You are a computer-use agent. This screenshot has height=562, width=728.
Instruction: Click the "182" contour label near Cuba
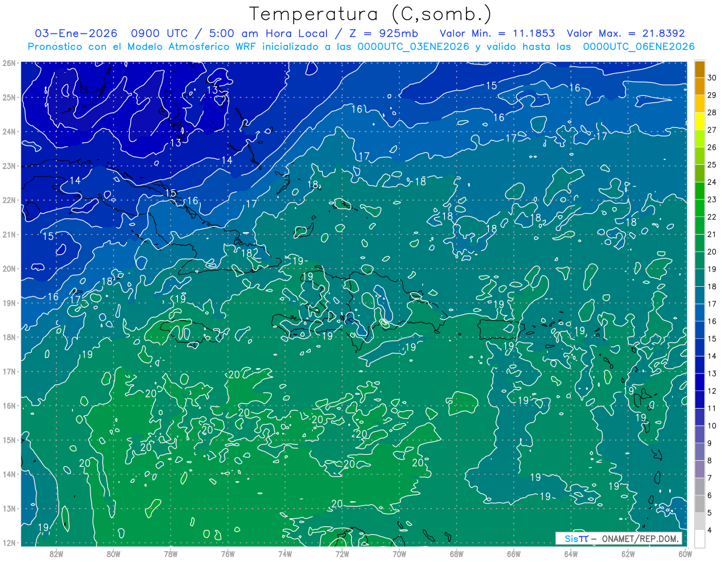tap(250, 252)
